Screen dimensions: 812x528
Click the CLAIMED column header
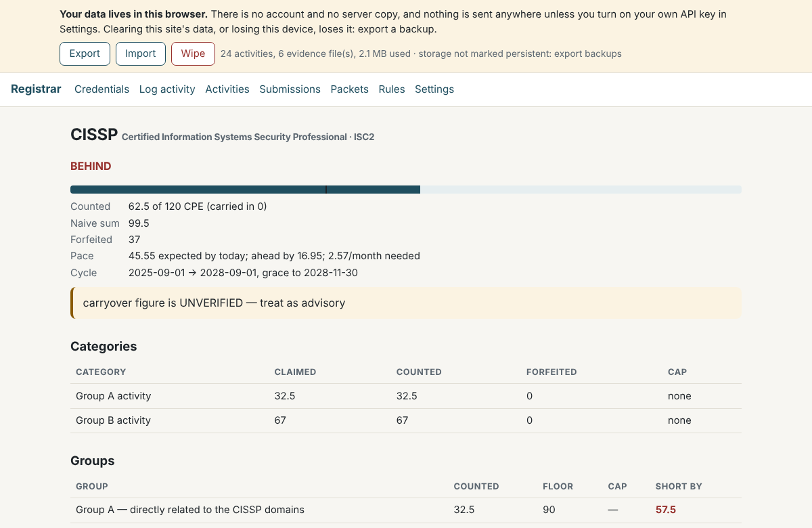pos(295,372)
